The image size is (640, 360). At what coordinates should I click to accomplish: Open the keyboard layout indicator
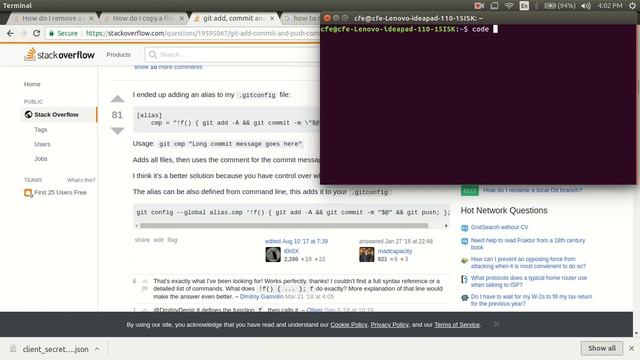click(524, 6)
